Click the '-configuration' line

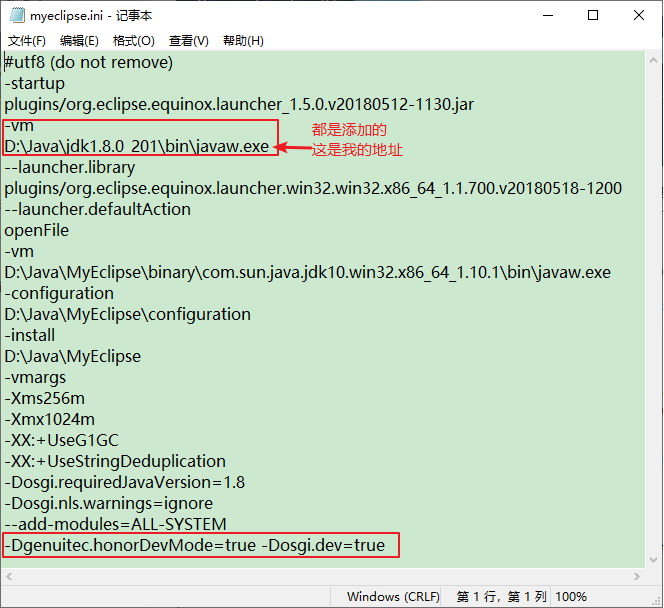click(x=59, y=293)
